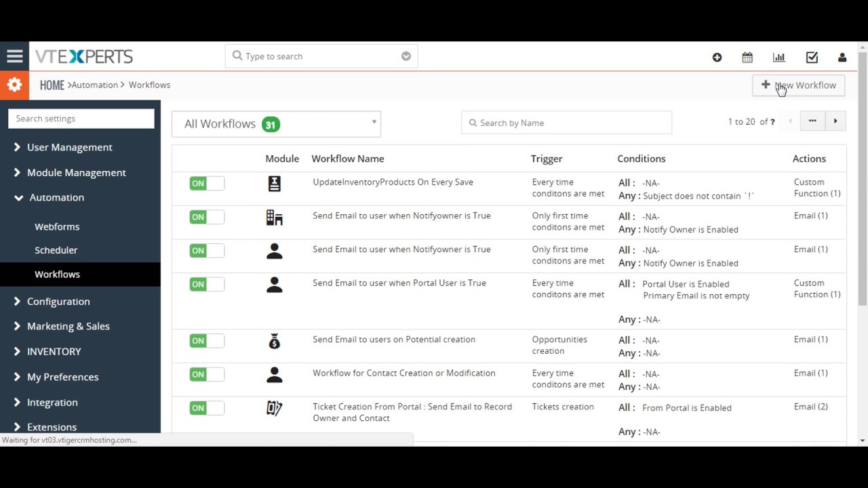
Task: Click Actions column header
Action: coord(809,159)
